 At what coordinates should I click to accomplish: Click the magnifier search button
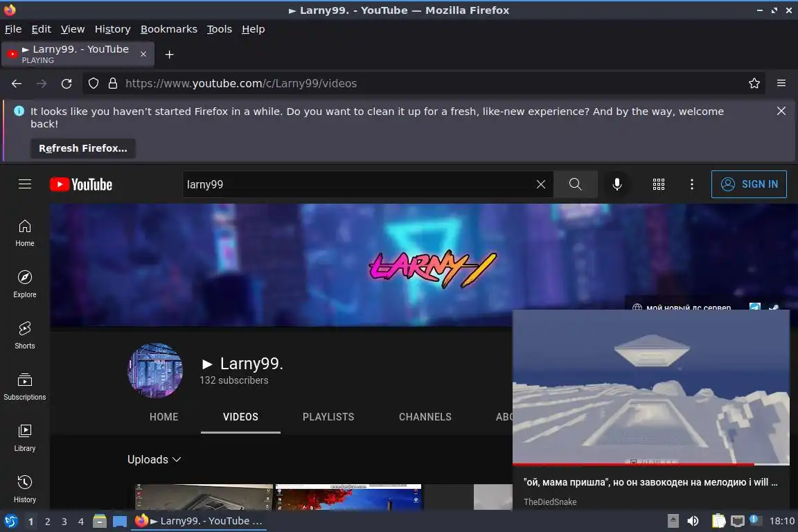tap(575, 184)
